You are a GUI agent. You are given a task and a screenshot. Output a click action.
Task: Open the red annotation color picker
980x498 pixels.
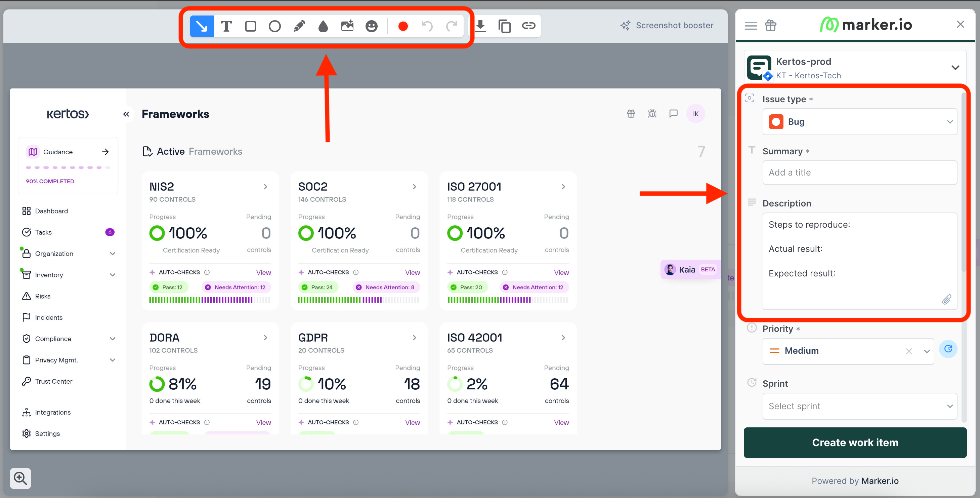(x=403, y=26)
